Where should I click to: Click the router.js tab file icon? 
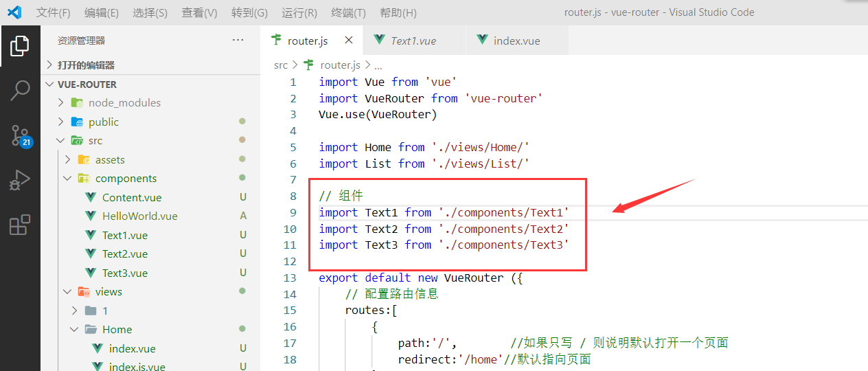click(277, 40)
